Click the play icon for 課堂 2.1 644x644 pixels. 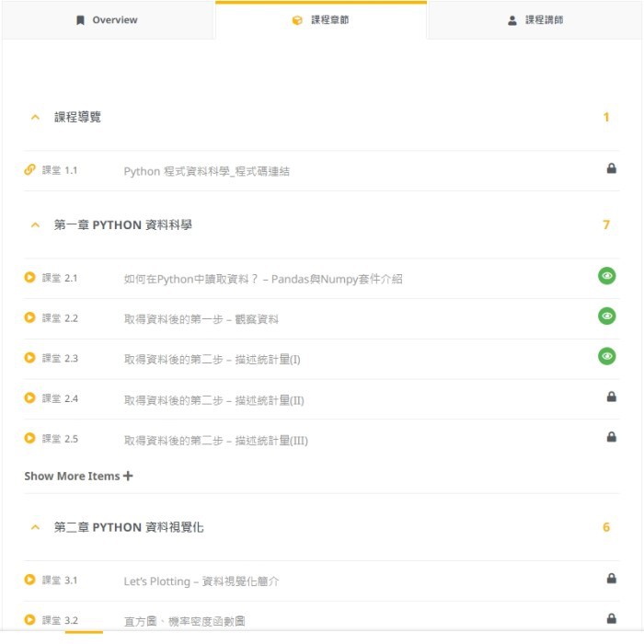click(x=29, y=277)
